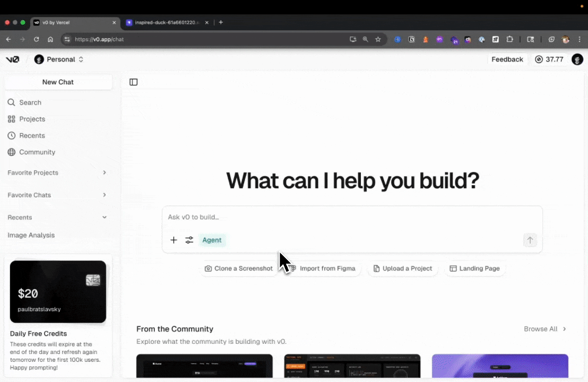Click the install app icon in address bar
Viewport: 588px width, 382px height.
353,39
